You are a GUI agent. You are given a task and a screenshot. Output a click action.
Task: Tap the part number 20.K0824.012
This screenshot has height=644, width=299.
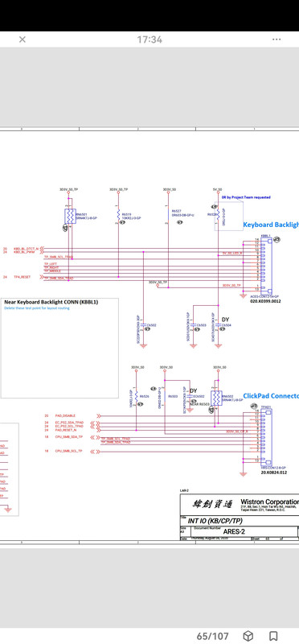(x=274, y=473)
